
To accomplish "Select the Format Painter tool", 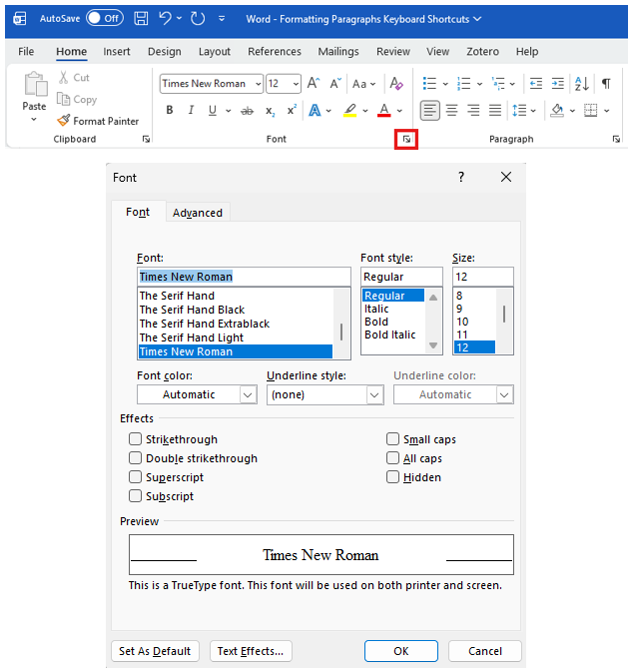I will click(98, 121).
